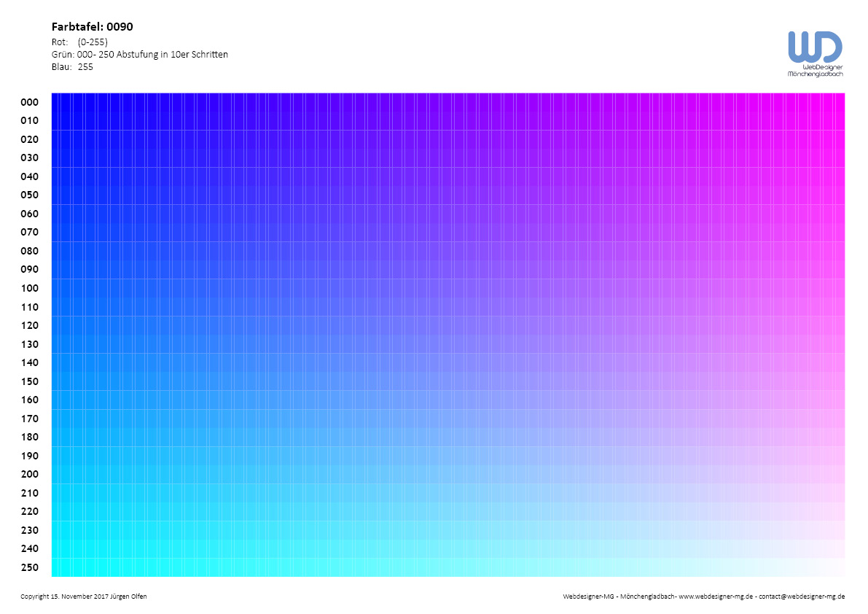Select row label 240
The image size is (868, 614).
[x=29, y=548]
